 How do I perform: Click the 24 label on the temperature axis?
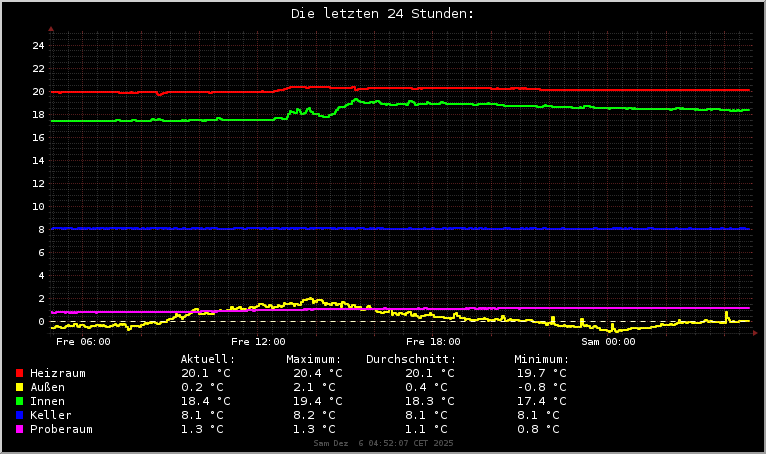[x=38, y=46]
